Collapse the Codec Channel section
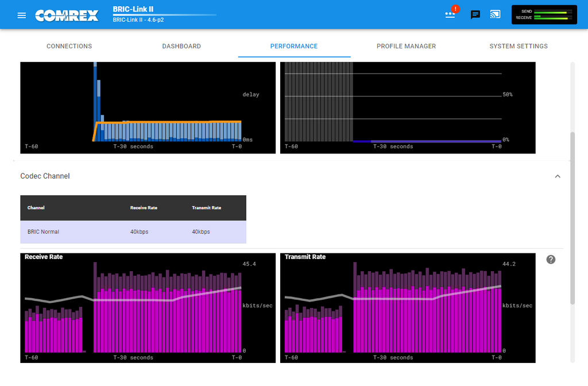Image resolution: width=588 pixels, height=386 pixels. [557, 176]
